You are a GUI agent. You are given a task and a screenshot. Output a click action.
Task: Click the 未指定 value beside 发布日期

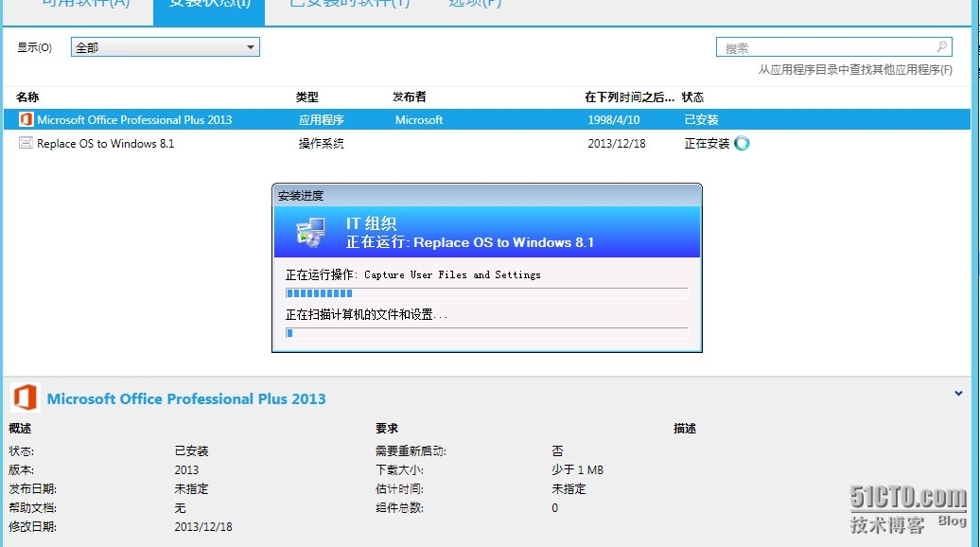click(x=191, y=489)
